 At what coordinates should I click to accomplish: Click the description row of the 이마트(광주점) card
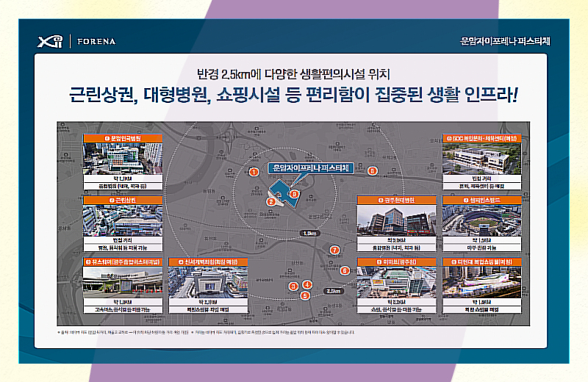coord(396,310)
